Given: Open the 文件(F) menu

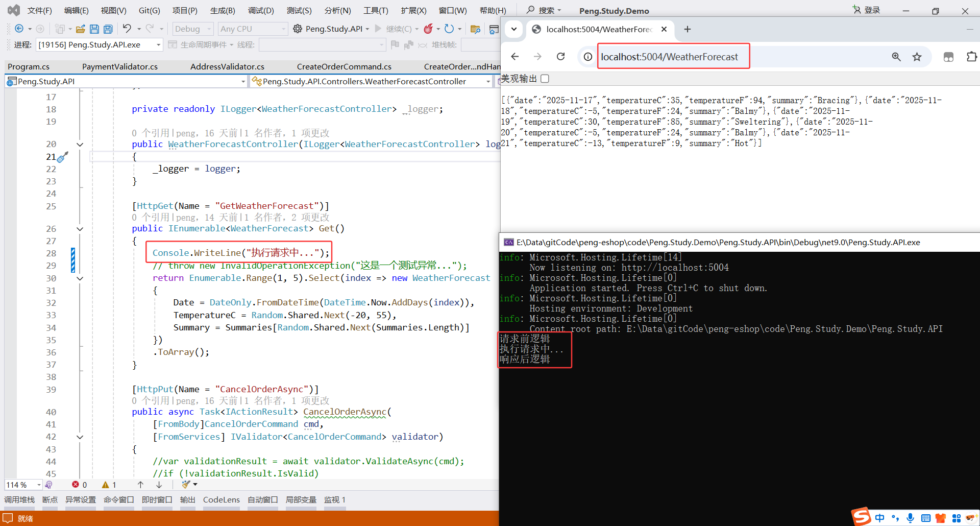Looking at the screenshot, I should (39, 10).
